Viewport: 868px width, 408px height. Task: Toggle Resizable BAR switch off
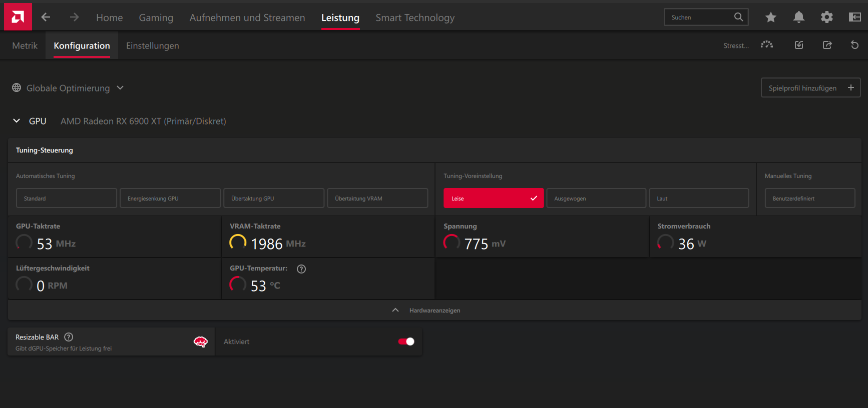pos(406,341)
